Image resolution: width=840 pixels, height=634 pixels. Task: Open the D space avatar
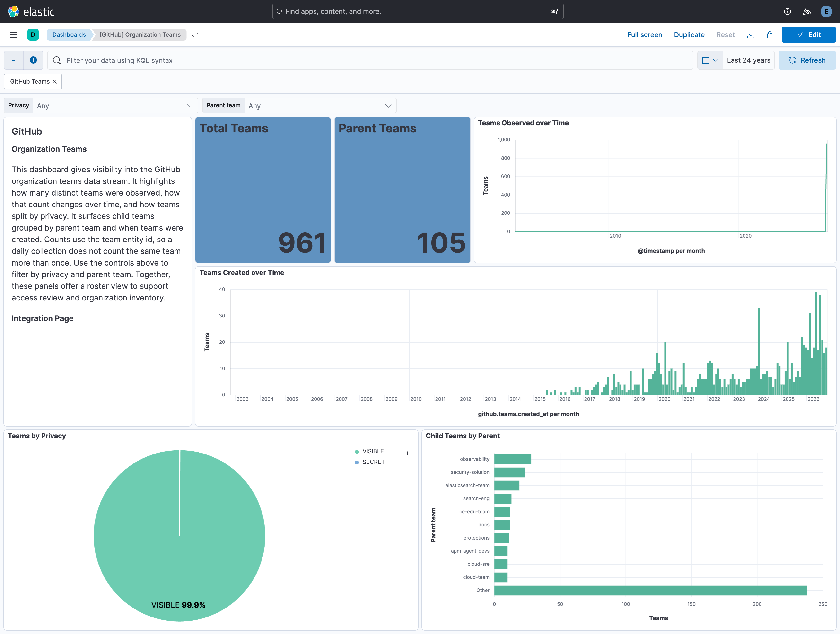[x=33, y=34]
